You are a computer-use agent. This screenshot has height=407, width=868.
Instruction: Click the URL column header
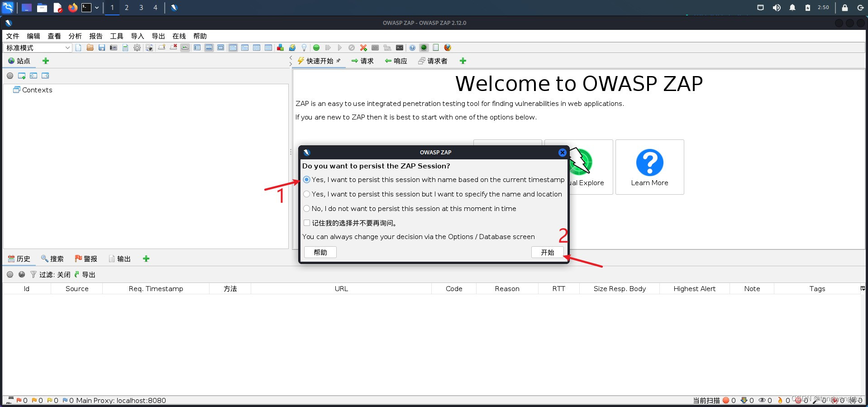pyautogui.click(x=341, y=289)
